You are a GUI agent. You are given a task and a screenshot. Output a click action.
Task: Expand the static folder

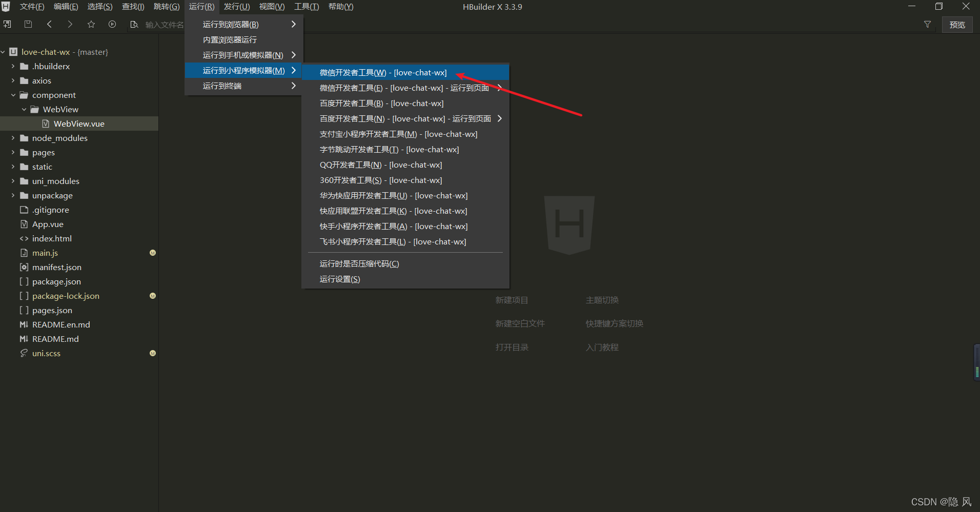(13, 167)
